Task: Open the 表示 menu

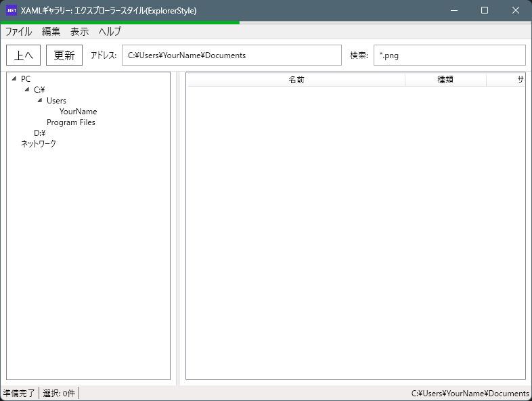Action: tap(79, 31)
